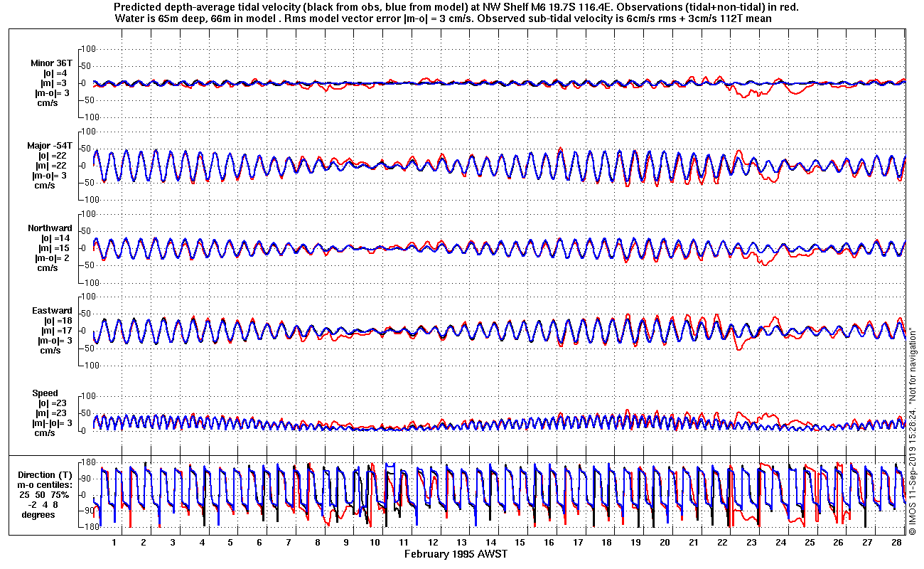Click day 10 on the date axis

click(x=375, y=542)
